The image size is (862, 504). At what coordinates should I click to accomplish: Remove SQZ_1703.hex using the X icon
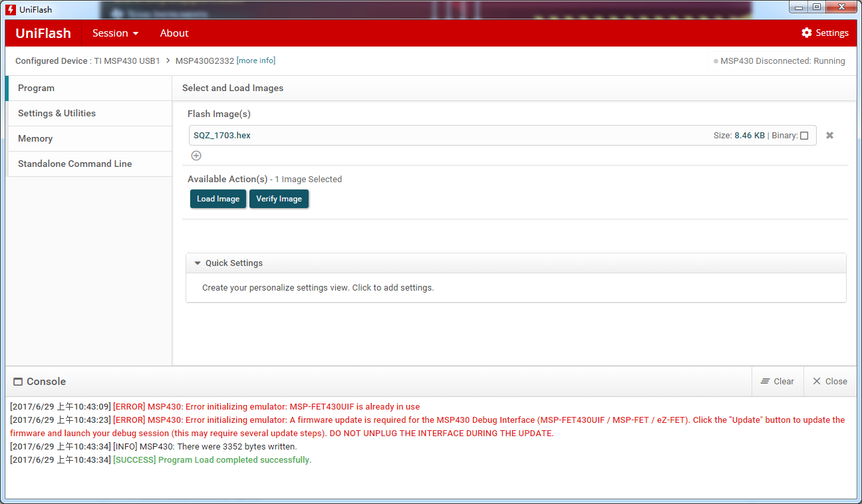coord(829,135)
